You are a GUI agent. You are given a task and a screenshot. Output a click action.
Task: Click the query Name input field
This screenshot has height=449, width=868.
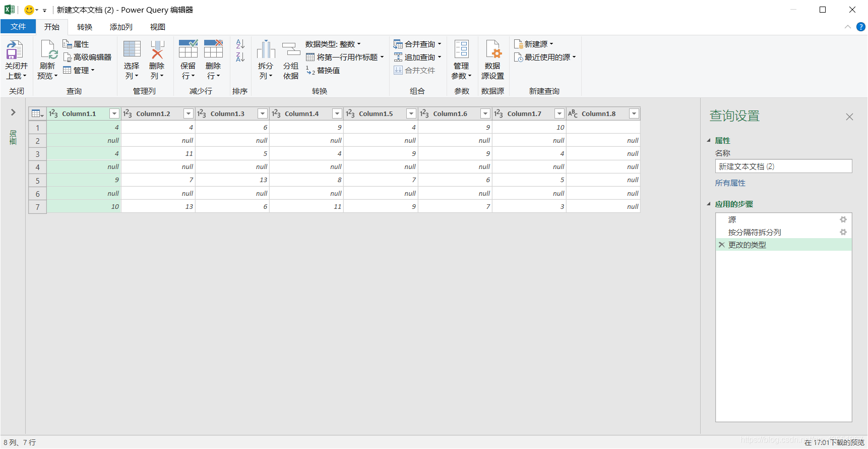(783, 166)
